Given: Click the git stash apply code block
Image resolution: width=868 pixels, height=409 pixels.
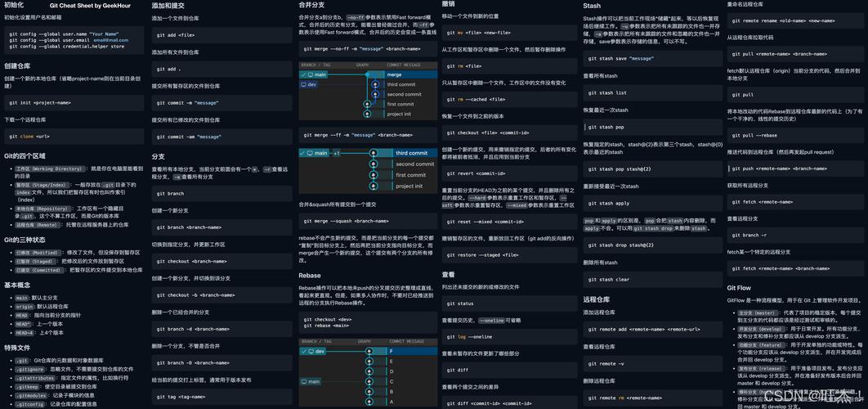Looking at the screenshot, I should click(x=653, y=204).
